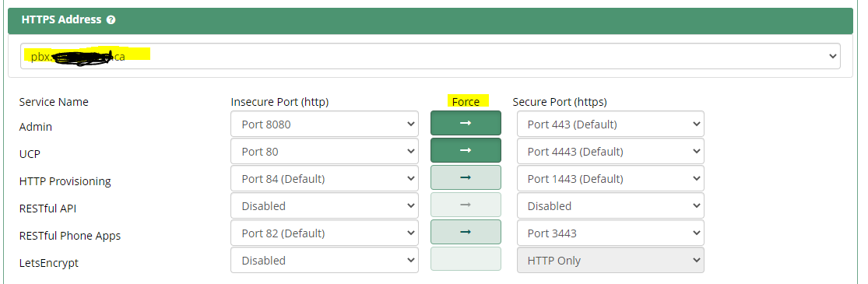
Task: Click the help icon beside HTTPS Address
Action: tap(111, 20)
